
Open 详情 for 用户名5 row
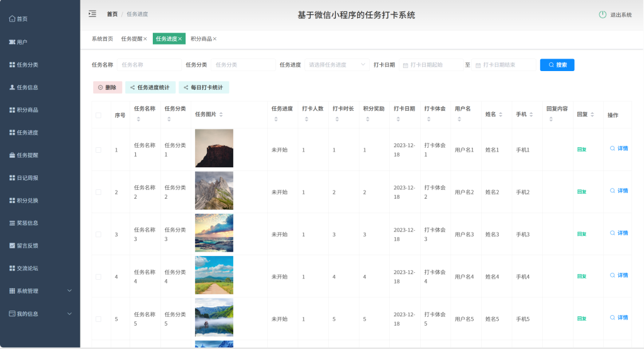coord(619,318)
